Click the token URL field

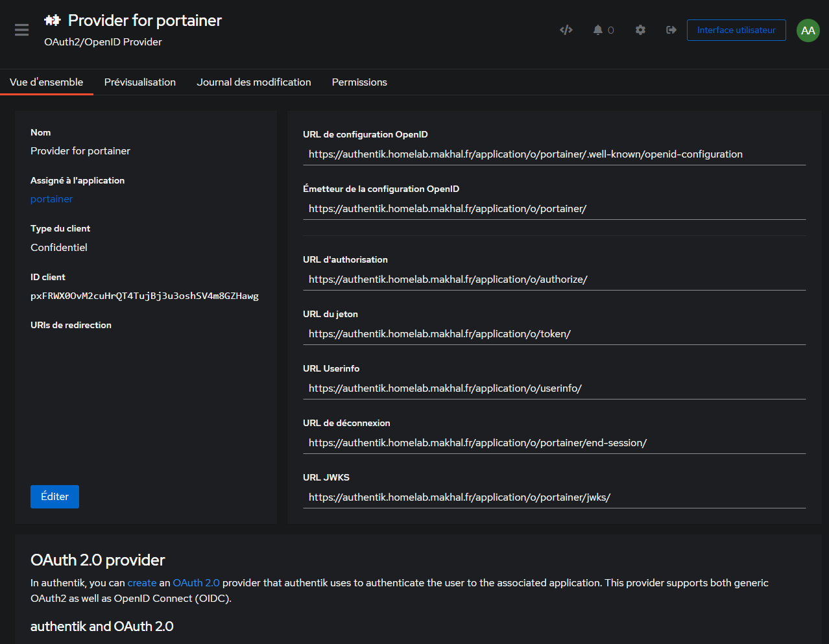click(x=555, y=334)
